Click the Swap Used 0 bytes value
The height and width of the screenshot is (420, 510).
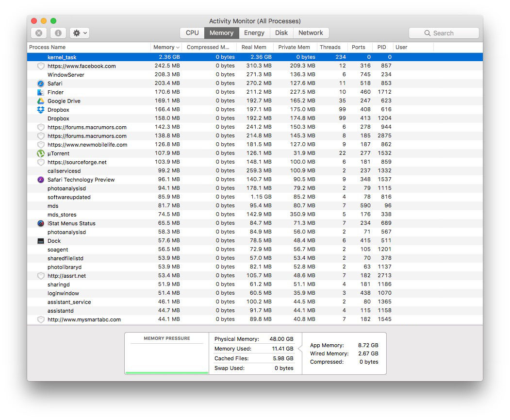coord(284,368)
